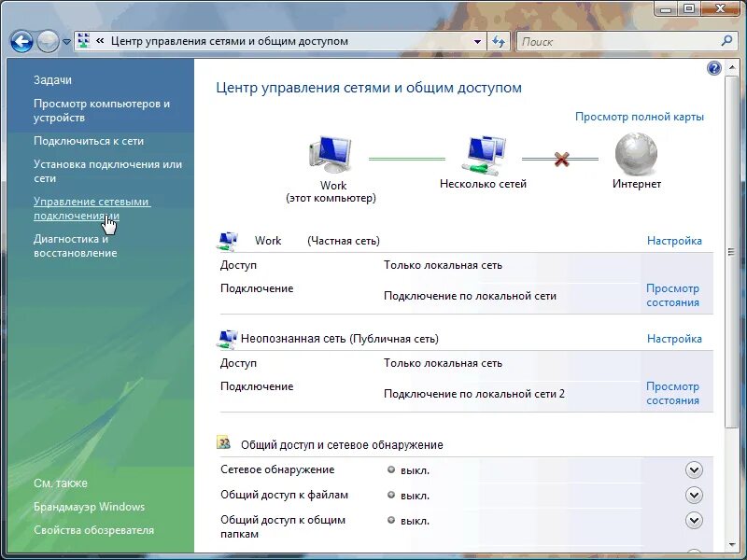Click Только локальная сеть value under Work
This screenshot has width=747, height=560.
[x=443, y=265]
